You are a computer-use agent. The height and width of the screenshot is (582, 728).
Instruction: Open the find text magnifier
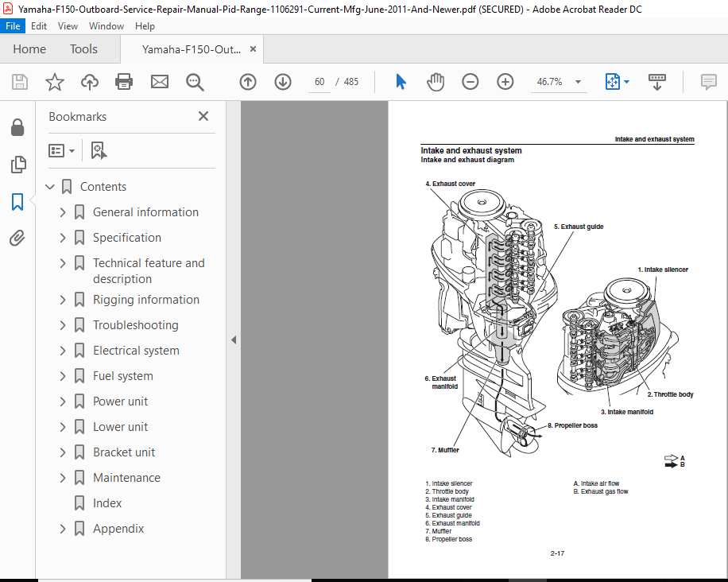tap(195, 82)
